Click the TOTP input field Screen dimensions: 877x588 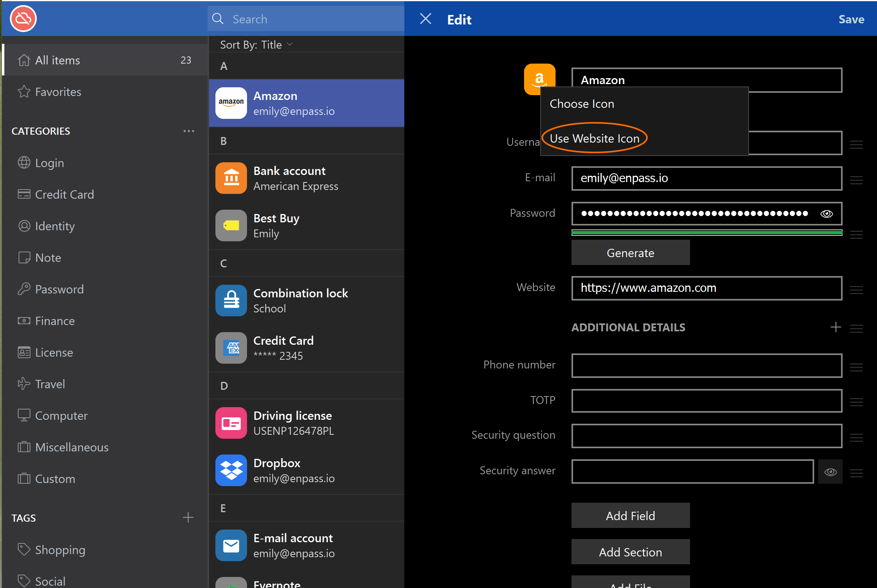[707, 401]
